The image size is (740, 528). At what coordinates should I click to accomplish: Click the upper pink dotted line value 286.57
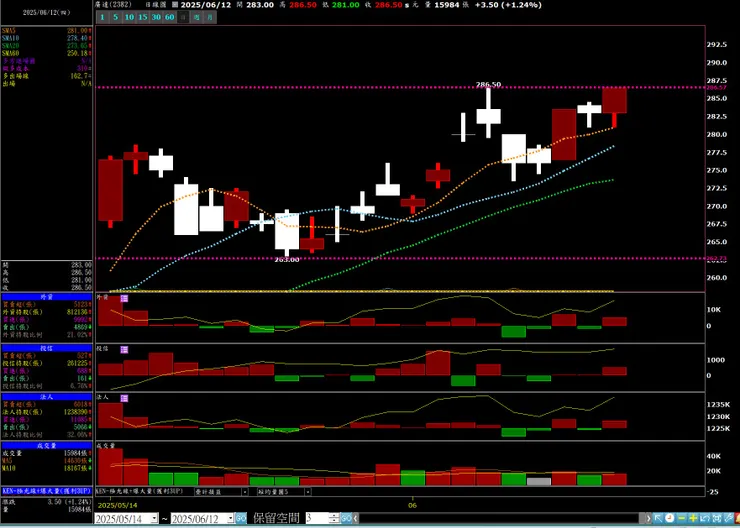(715, 88)
